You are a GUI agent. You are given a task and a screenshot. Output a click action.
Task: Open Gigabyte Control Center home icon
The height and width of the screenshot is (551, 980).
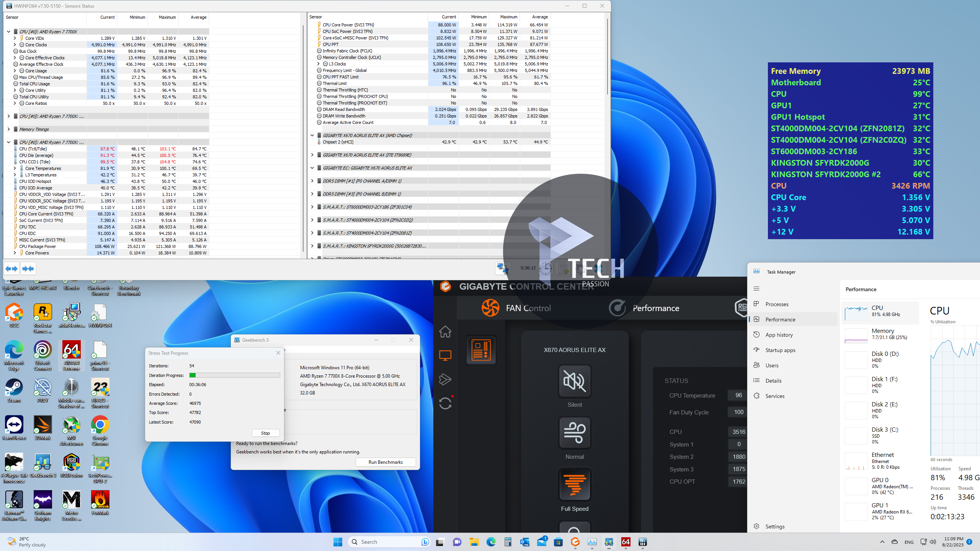(x=445, y=331)
